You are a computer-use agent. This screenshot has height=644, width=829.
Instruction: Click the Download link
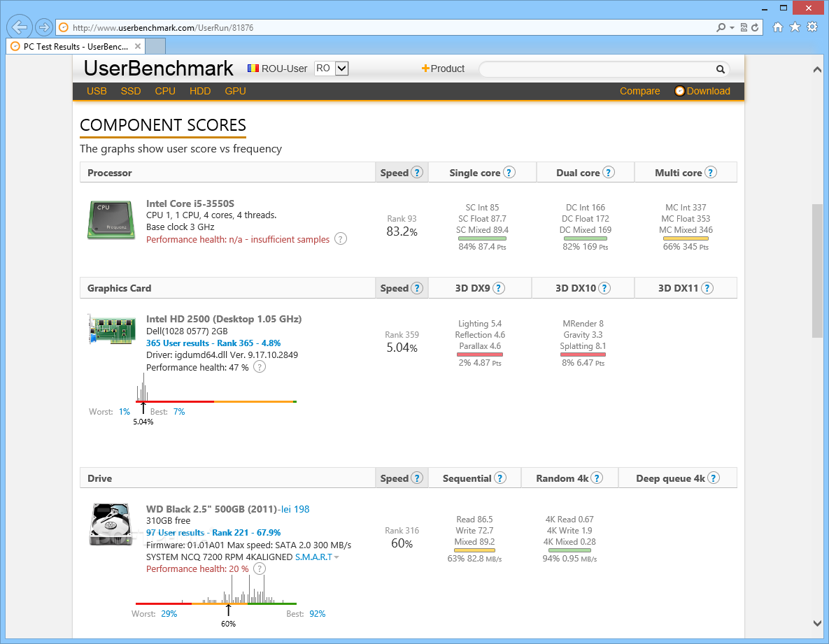[702, 91]
